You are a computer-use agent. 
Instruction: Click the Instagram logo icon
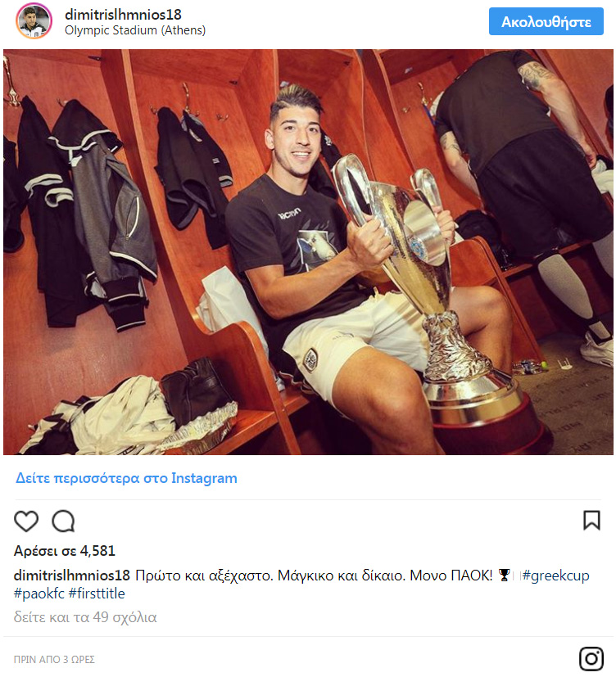pos(591,658)
